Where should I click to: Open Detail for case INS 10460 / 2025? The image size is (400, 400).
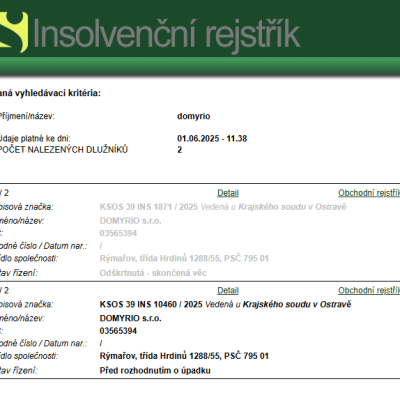pyautogui.click(x=228, y=291)
